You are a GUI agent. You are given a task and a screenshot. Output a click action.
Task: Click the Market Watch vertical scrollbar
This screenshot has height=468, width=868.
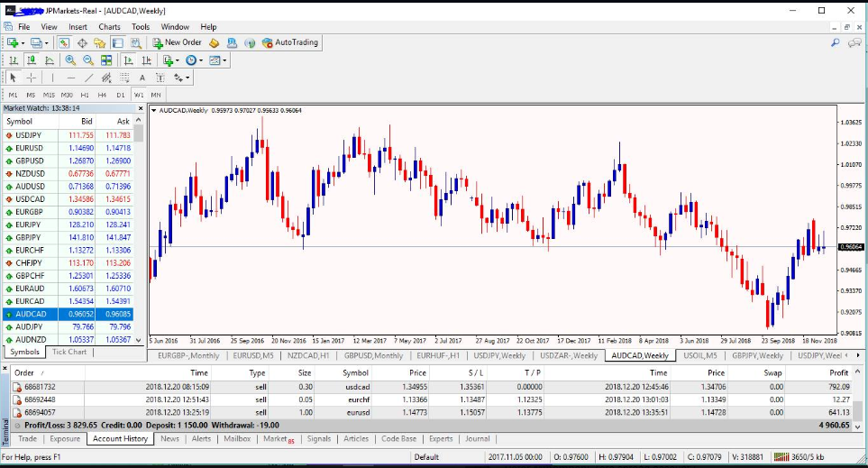tap(140, 234)
